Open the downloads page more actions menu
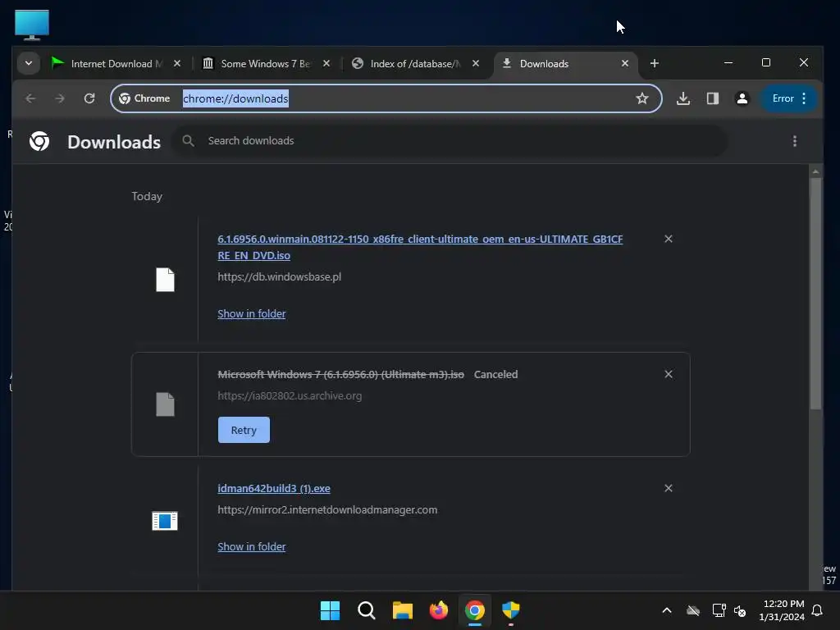 click(794, 141)
